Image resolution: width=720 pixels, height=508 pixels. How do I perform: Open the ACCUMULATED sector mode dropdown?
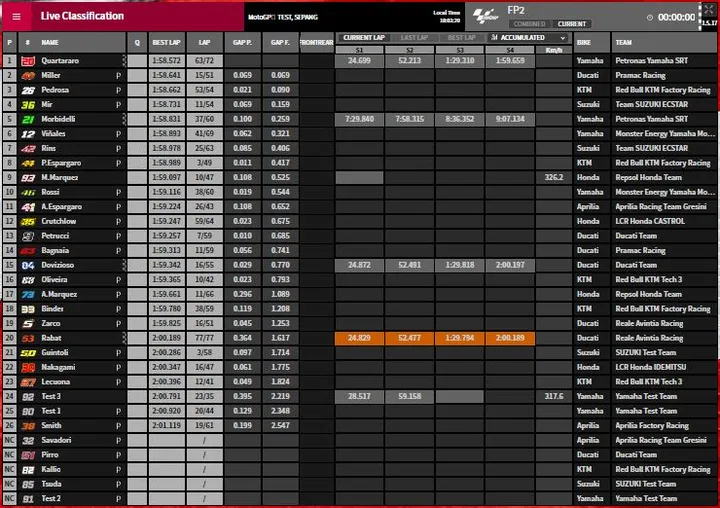[x=528, y=38]
